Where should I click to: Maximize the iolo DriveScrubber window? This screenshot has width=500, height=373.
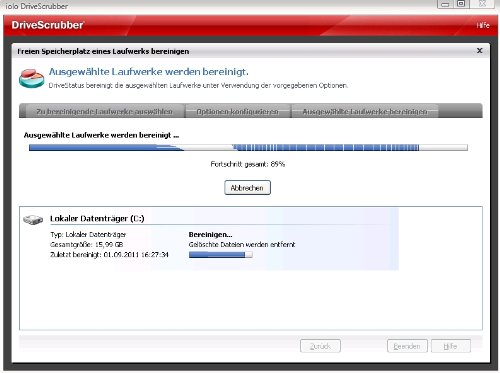[x=461, y=4]
